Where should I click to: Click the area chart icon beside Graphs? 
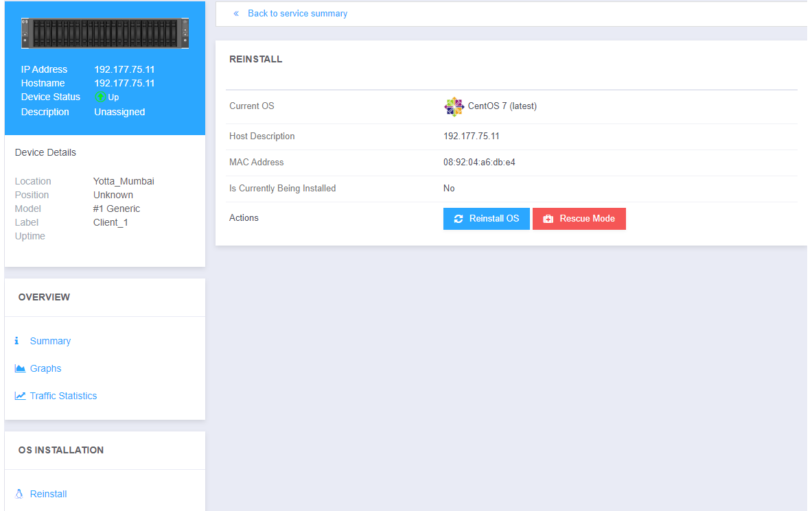tap(20, 368)
